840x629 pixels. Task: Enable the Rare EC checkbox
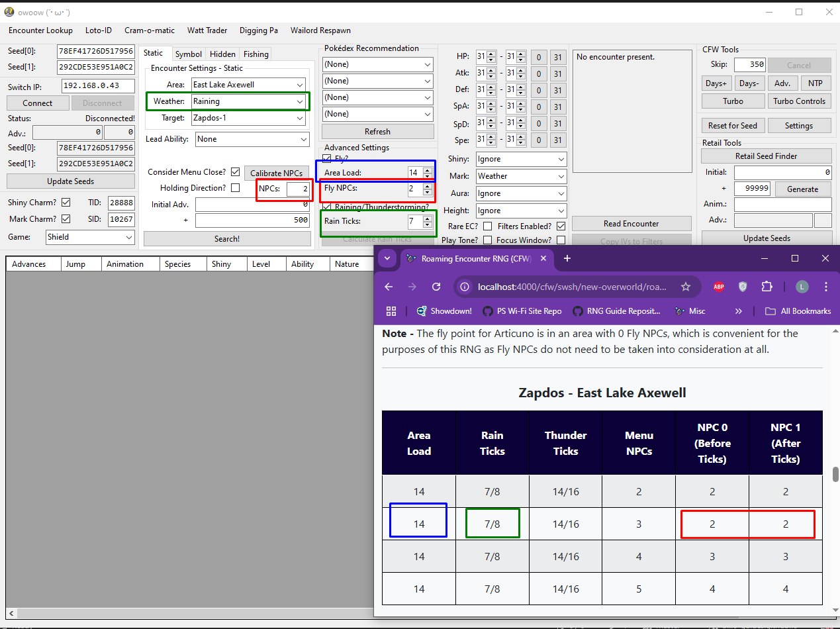(x=487, y=226)
